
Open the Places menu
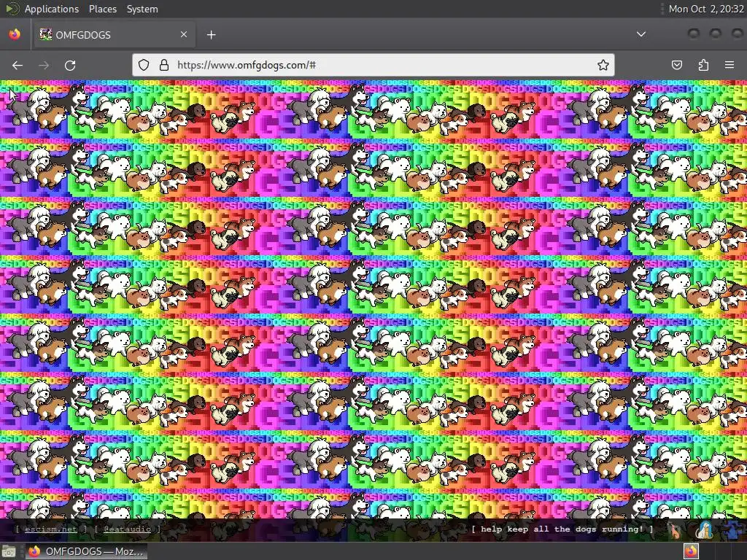(103, 9)
